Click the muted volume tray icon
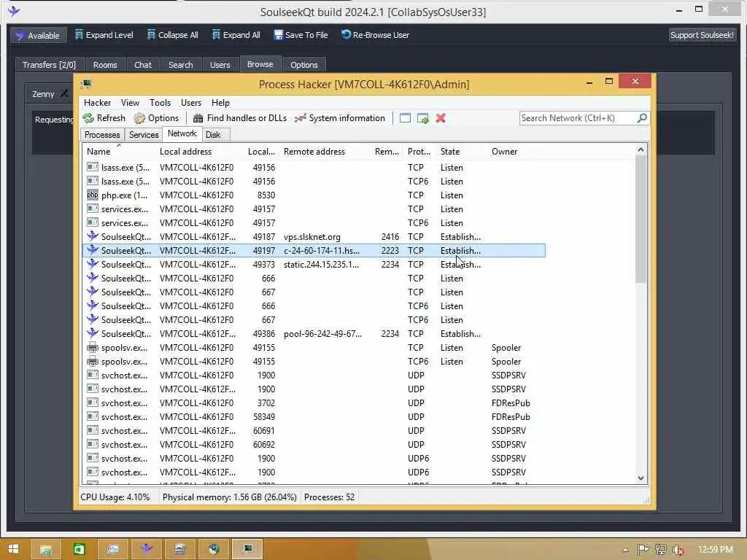Image resolution: width=747 pixels, height=560 pixels. (x=678, y=550)
